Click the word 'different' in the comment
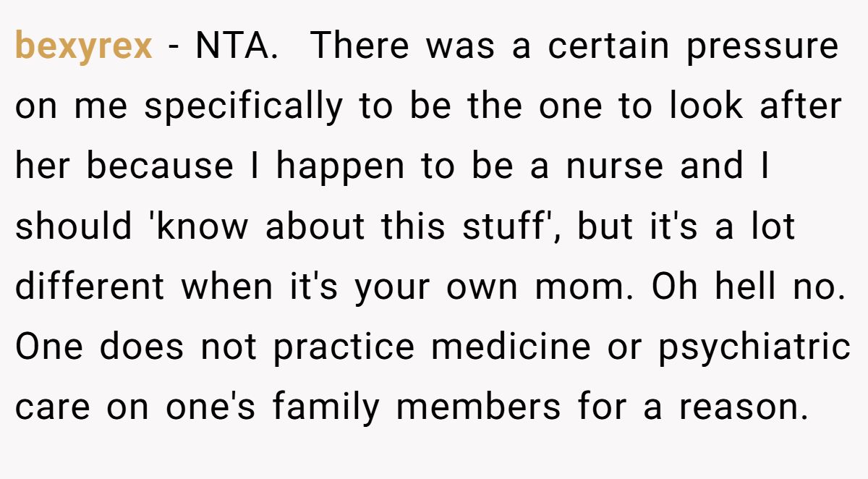The width and height of the screenshot is (868, 479). tap(90, 287)
